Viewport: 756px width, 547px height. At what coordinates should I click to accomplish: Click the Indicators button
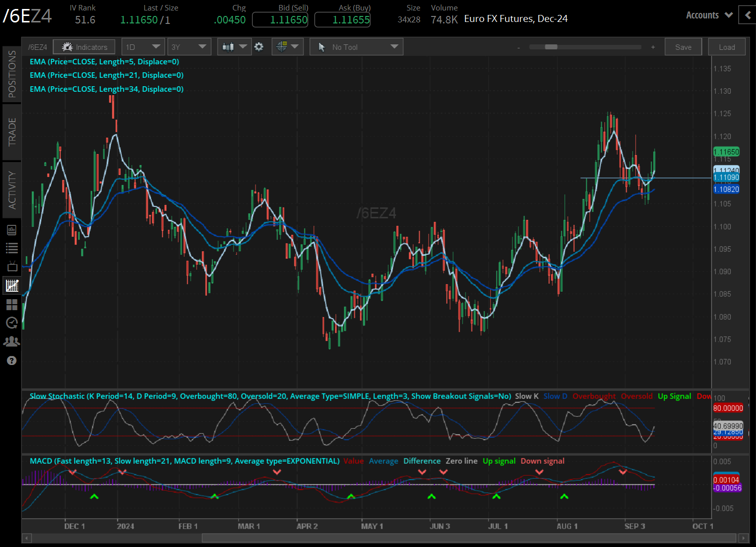click(x=84, y=47)
